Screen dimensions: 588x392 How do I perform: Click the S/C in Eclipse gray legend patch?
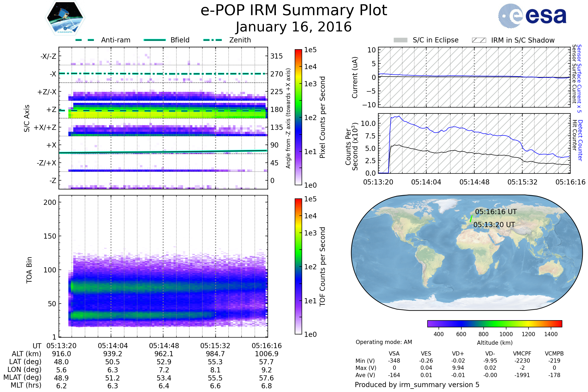tap(400, 40)
